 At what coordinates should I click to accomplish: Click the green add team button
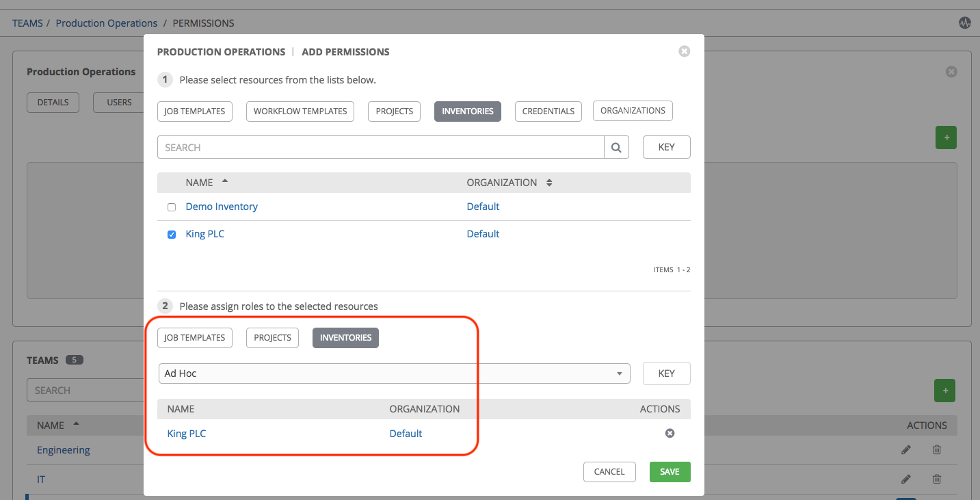[x=944, y=391]
